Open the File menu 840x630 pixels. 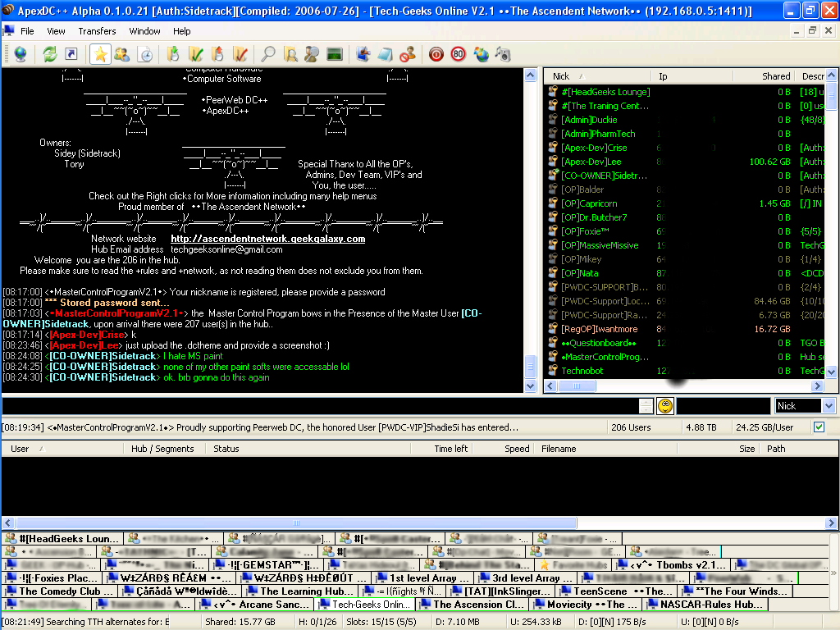[27, 31]
